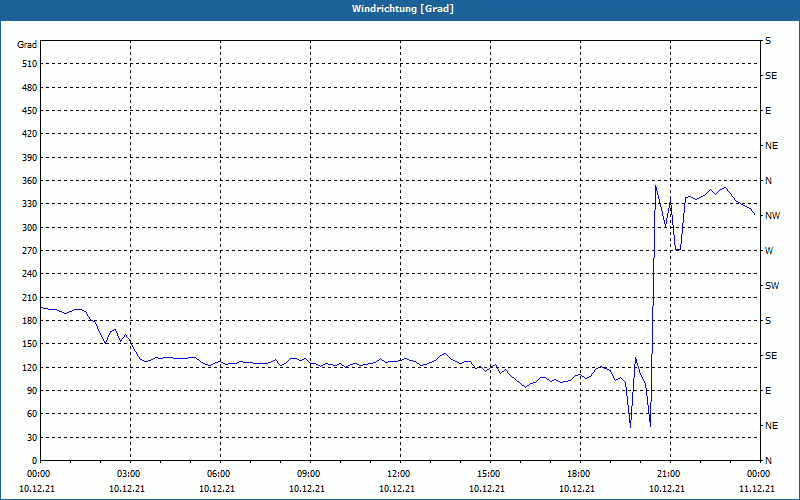Select the 10.12.21 date under 06:00
The image size is (800, 500).
[x=217, y=488]
